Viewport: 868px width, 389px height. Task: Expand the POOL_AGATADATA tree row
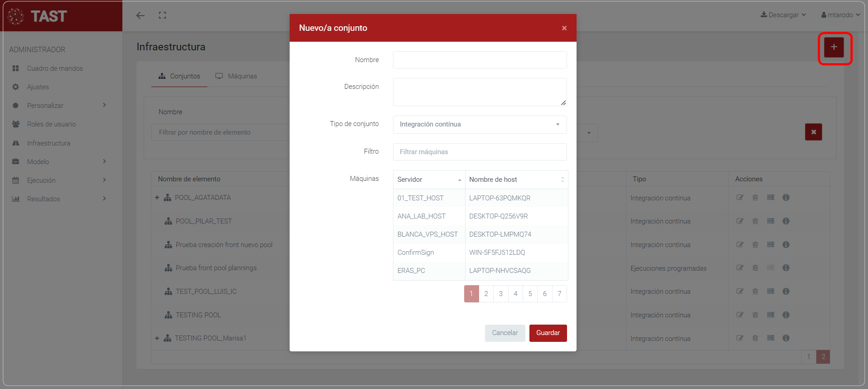coord(157,198)
